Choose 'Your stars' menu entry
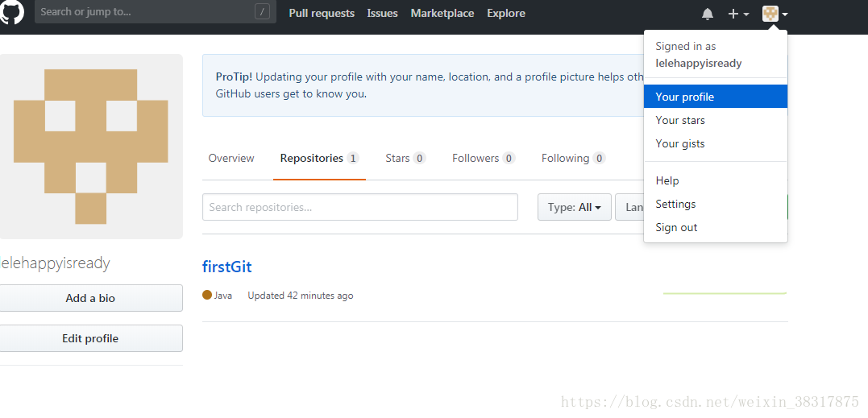This screenshot has width=868, height=418. tap(715, 120)
